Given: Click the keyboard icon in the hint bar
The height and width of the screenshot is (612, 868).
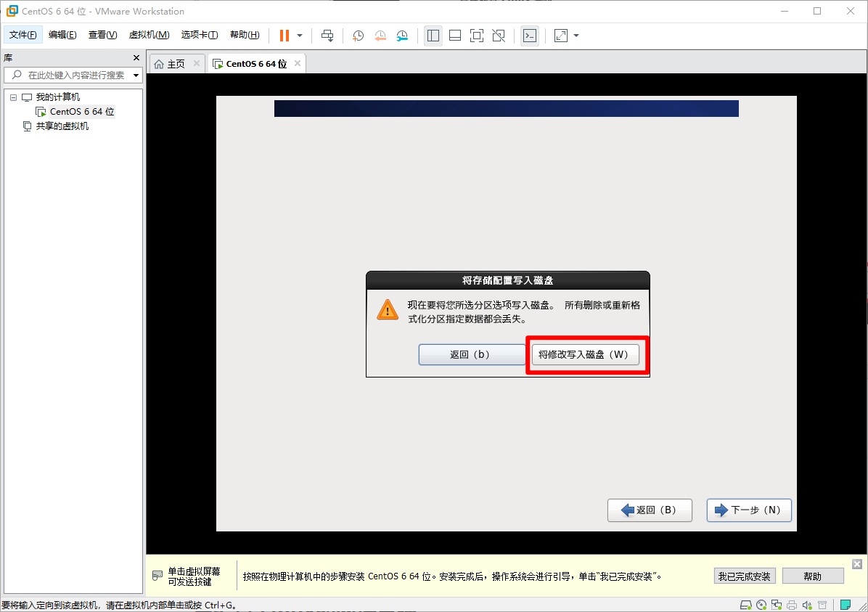Looking at the screenshot, I should (x=157, y=576).
